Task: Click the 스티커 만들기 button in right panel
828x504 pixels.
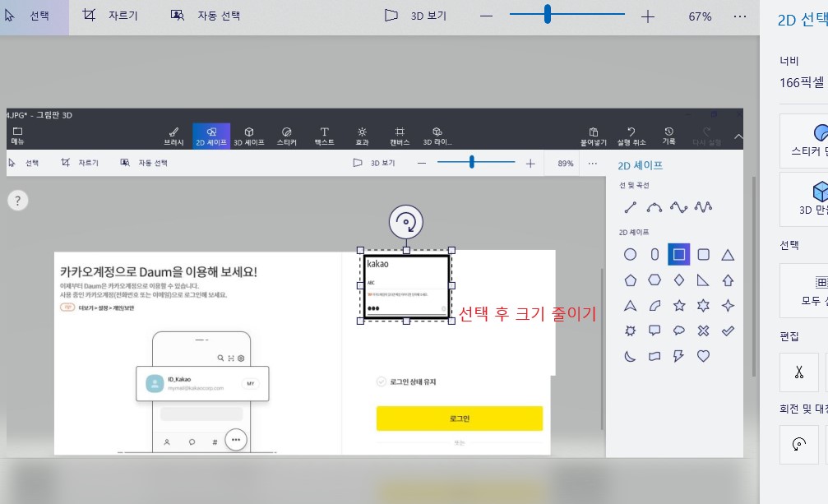Action: tap(804, 141)
